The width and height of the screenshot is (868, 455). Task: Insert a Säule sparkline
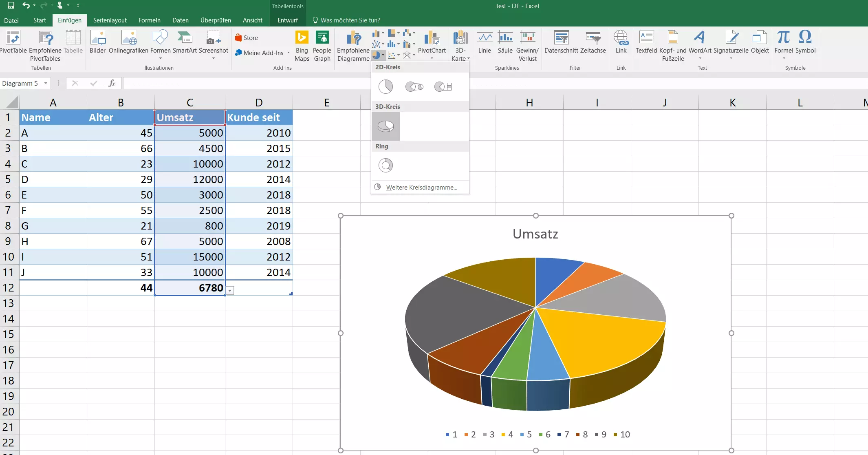(505, 42)
